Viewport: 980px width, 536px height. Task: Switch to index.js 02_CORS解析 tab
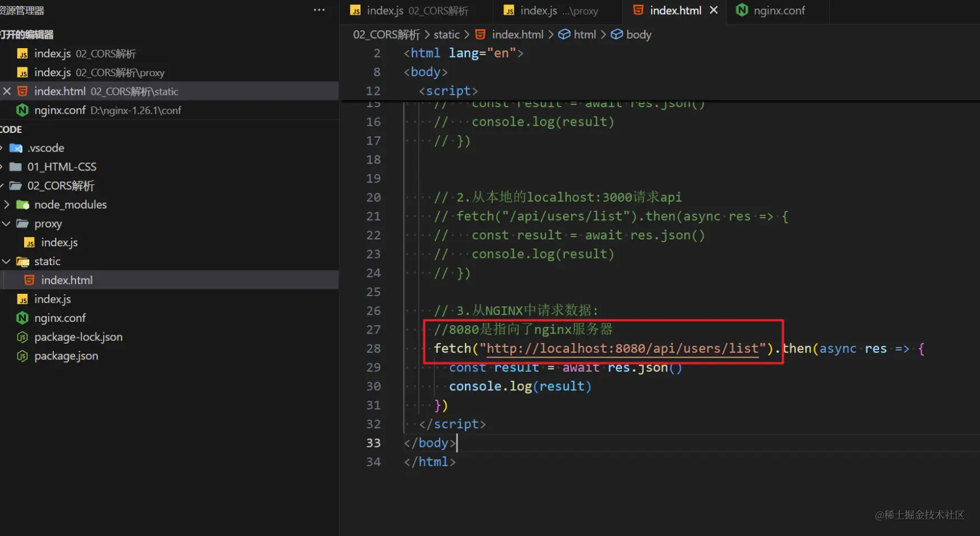coord(416,11)
